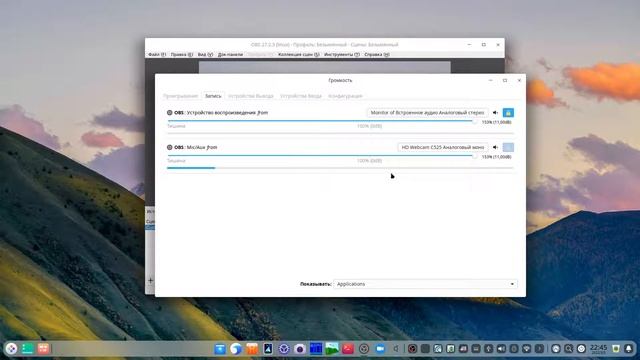Minimize the Громкость volume window
This screenshot has width=640, height=360.
(x=491, y=80)
